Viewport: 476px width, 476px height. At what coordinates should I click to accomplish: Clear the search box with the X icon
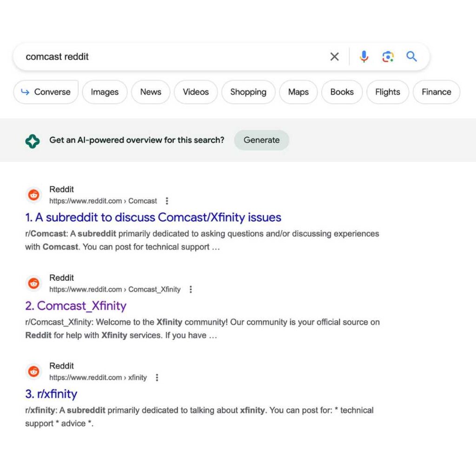(x=334, y=57)
